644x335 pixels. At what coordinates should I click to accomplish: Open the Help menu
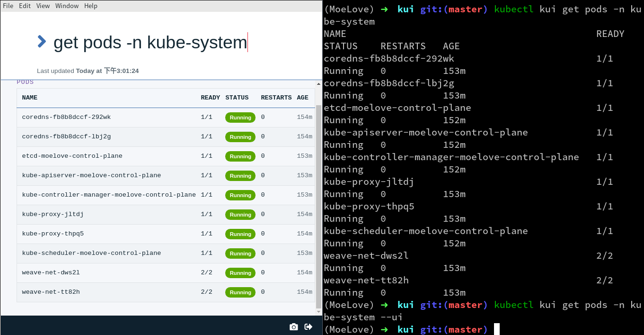click(x=91, y=6)
